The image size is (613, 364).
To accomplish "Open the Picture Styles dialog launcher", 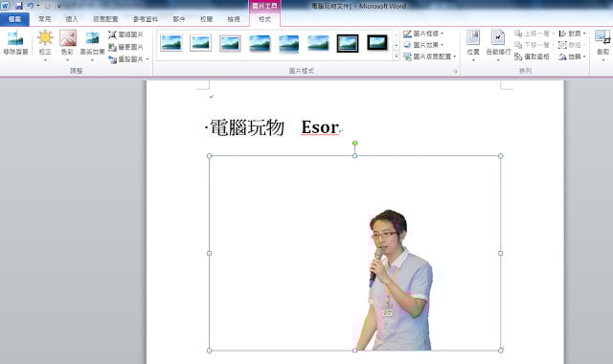I will point(455,71).
